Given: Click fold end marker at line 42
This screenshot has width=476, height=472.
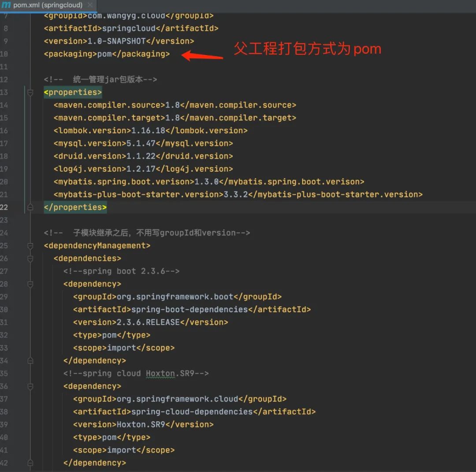Looking at the screenshot, I should coord(30,463).
